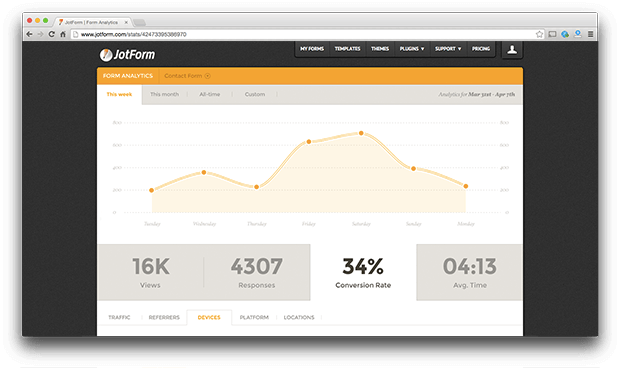Click the browser address bar URL
The image size is (620, 368).
coord(134,34)
